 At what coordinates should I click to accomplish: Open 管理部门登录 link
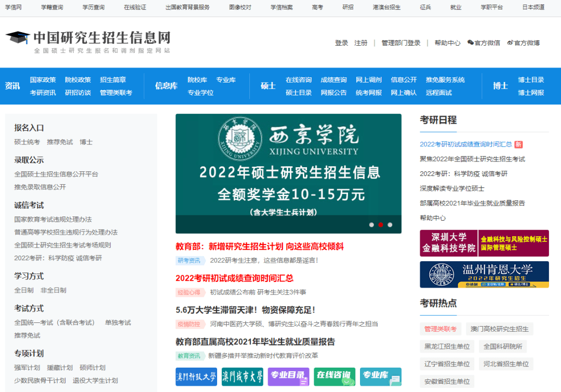[x=400, y=43]
